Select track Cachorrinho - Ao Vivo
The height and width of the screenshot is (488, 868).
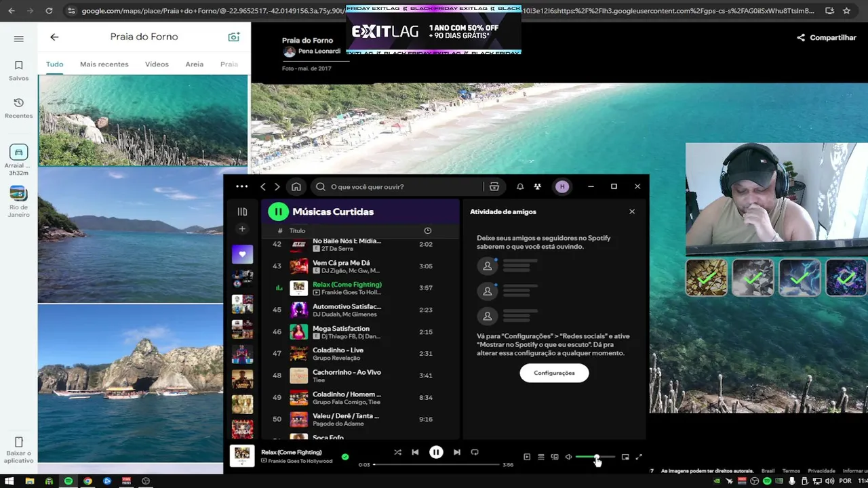point(361,375)
